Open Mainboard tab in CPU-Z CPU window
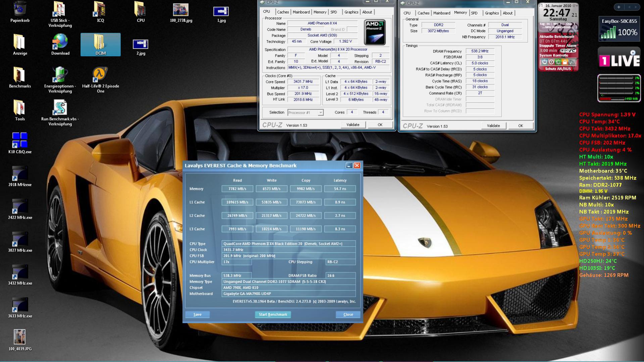Viewport: 644px width, 362px height. point(301,12)
